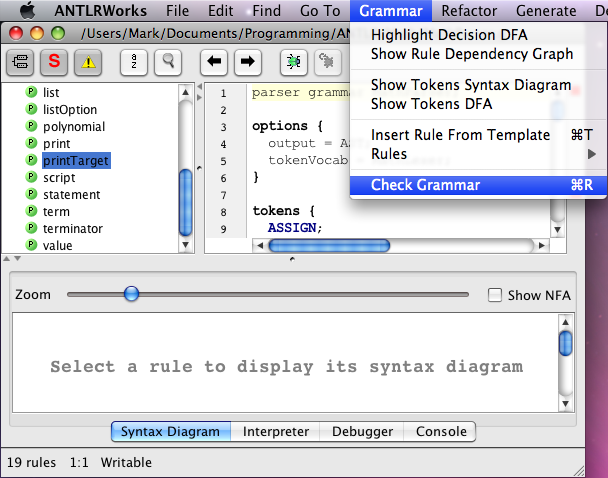Select the term rule
608x478 pixels.
[56, 212]
